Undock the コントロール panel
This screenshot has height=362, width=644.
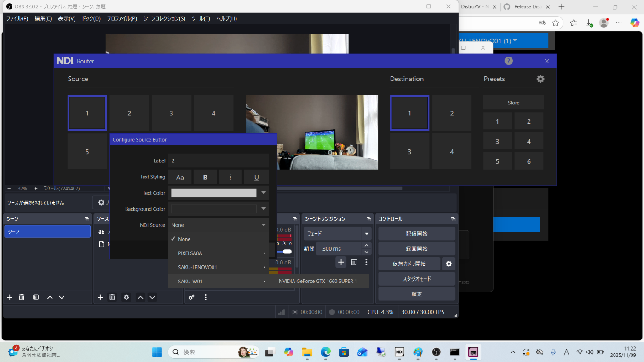[x=454, y=219]
